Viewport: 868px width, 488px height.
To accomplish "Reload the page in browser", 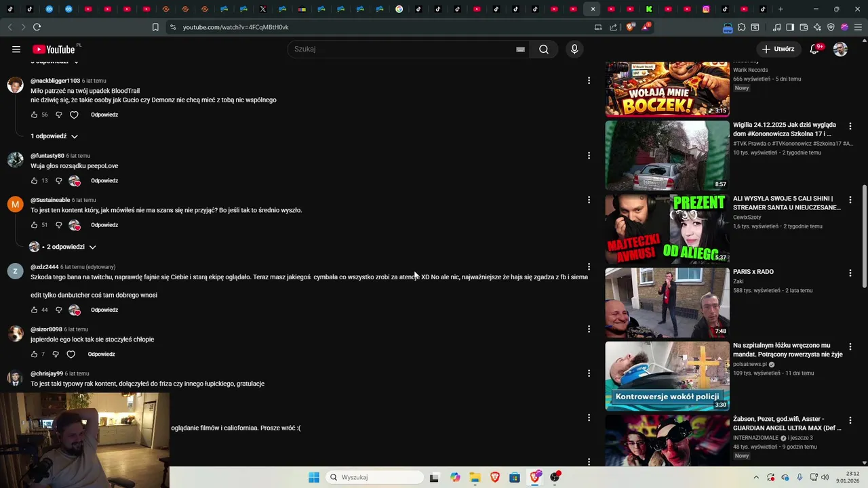I will tap(37, 27).
